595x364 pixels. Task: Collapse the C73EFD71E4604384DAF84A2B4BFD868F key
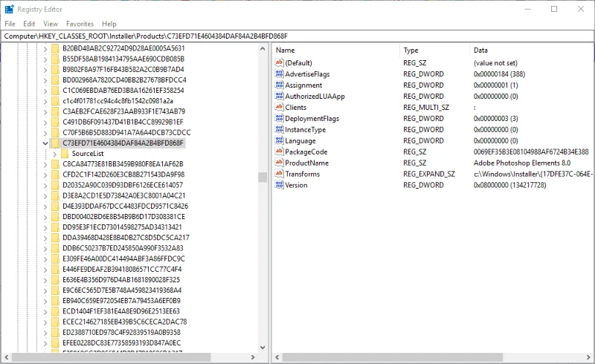[x=45, y=143]
